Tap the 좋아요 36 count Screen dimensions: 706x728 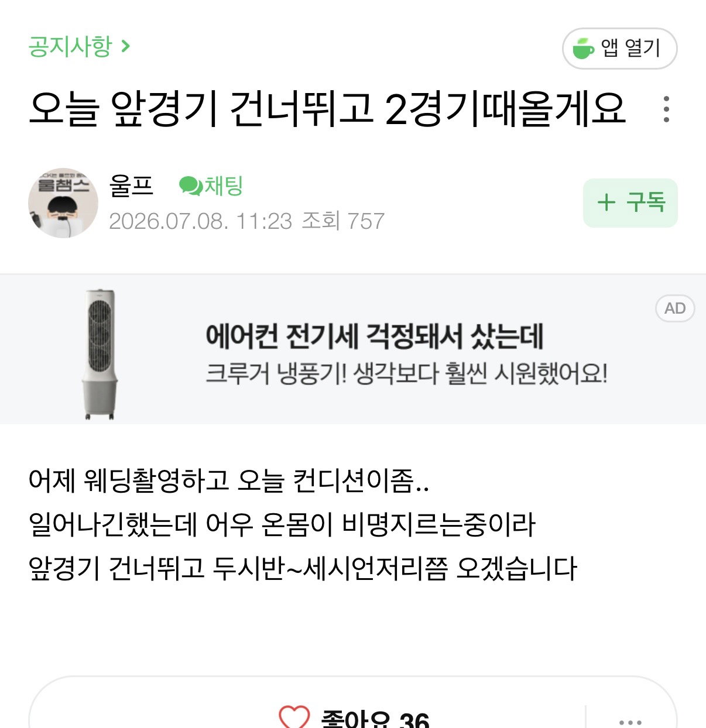375,719
